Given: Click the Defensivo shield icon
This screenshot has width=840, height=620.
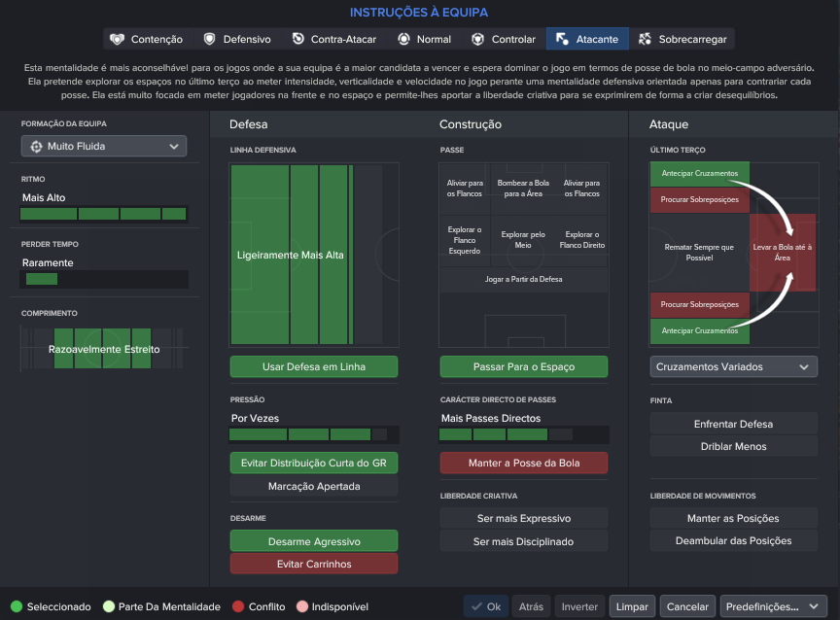Looking at the screenshot, I should [x=209, y=39].
